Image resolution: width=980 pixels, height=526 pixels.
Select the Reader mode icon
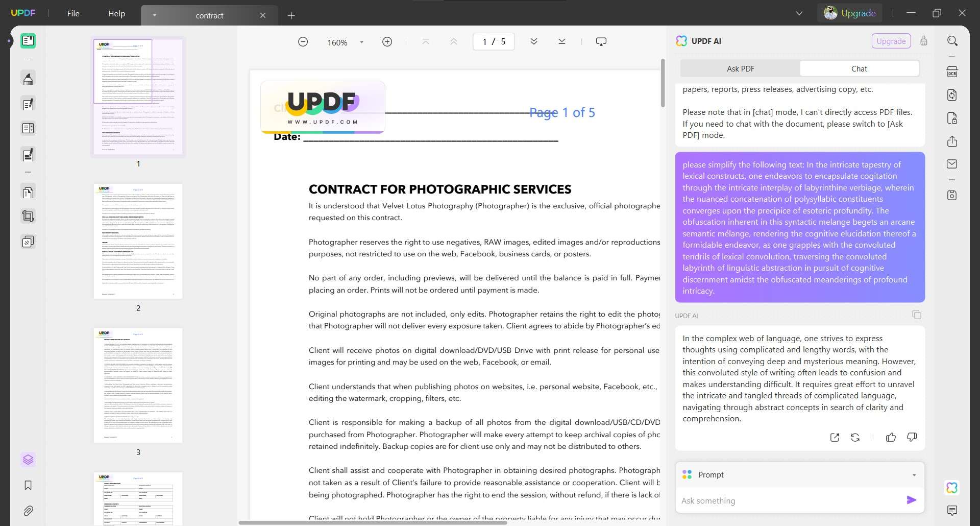point(28,41)
